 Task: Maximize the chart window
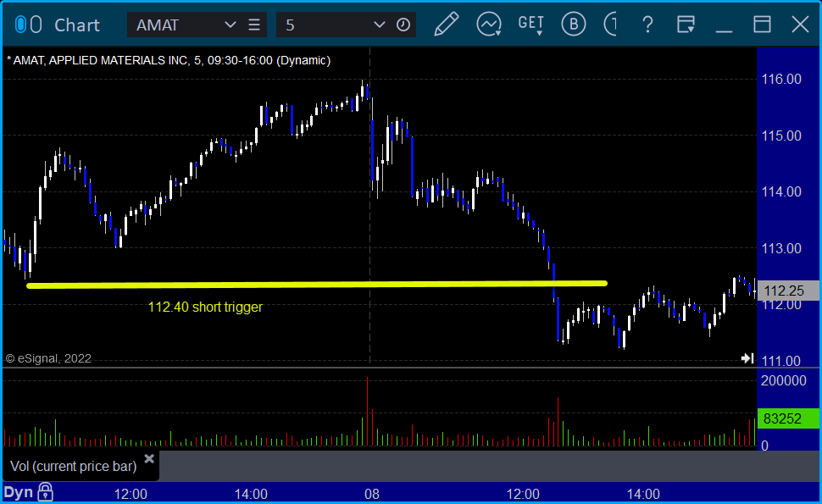click(762, 25)
